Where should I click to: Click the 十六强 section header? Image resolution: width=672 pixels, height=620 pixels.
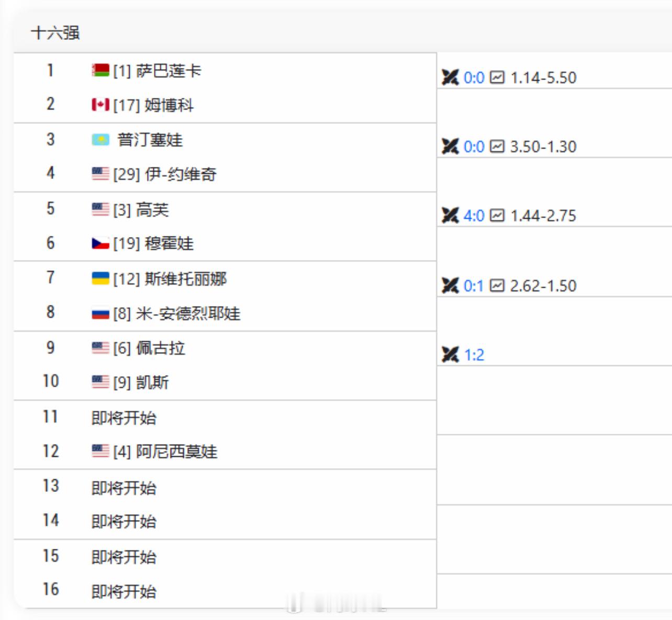(x=55, y=33)
